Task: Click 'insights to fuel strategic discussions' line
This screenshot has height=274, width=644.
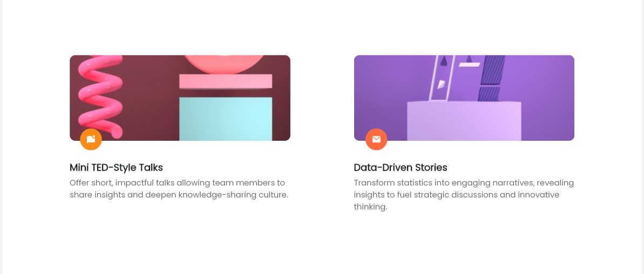Action: click(456, 195)
